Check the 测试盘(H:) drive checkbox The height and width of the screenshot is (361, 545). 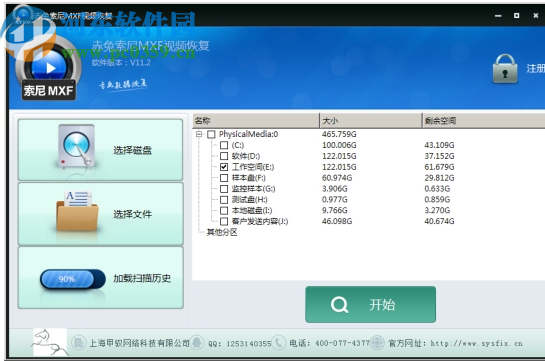224,200
